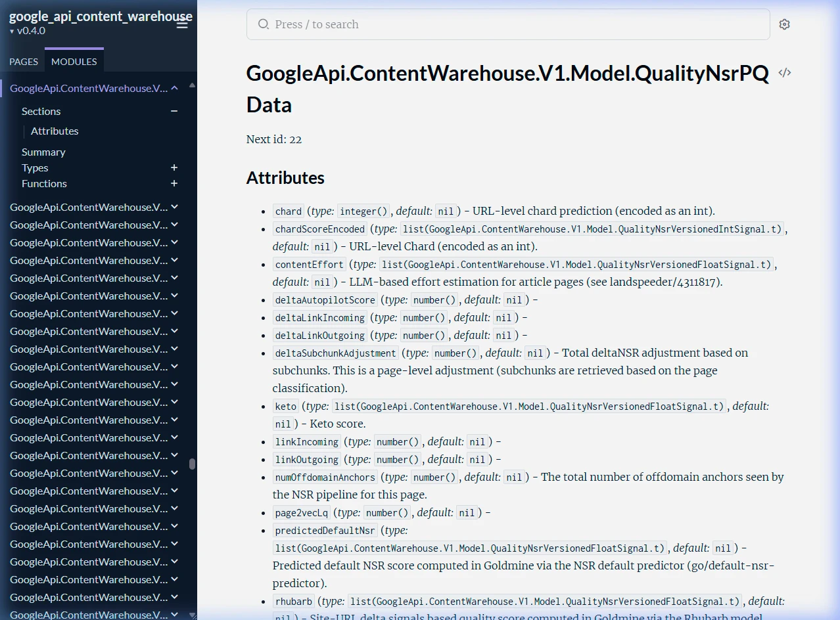The width and height of the screenshot is (840, 620).
Task: Click the 'deltaLinkOutgoing' attribute name
Action: point(320,335)
